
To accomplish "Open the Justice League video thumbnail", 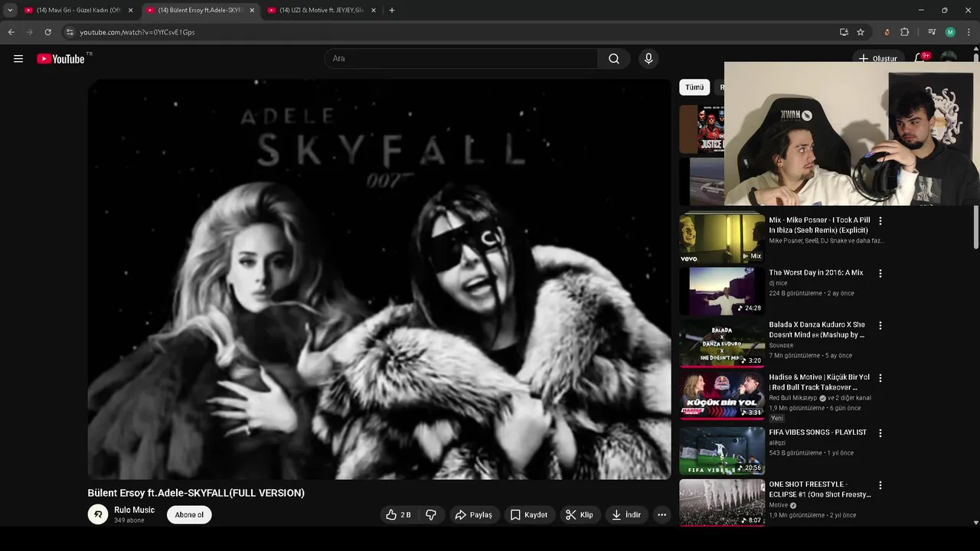I will point(701,129).
